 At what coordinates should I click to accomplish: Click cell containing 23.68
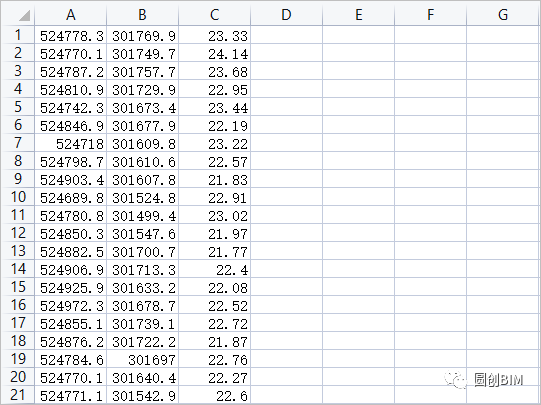point(215,71)
